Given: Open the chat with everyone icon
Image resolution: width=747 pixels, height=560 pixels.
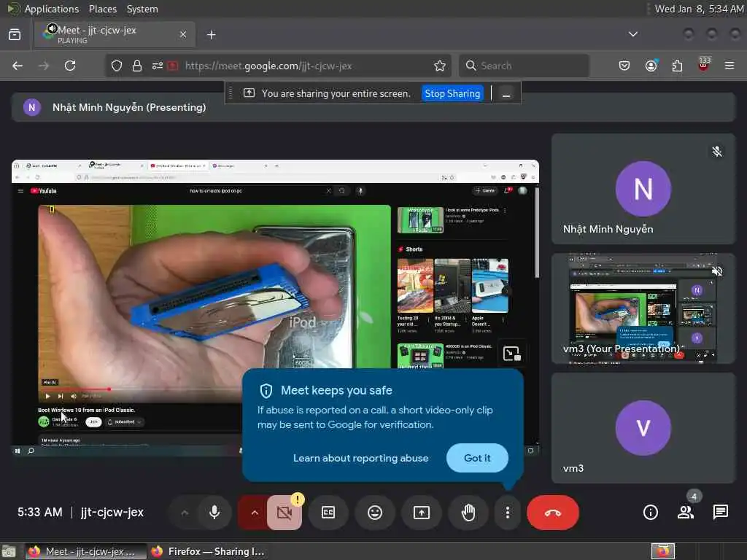Looking at the screenshot, I should pyautogui.click(x=720, y=513).
